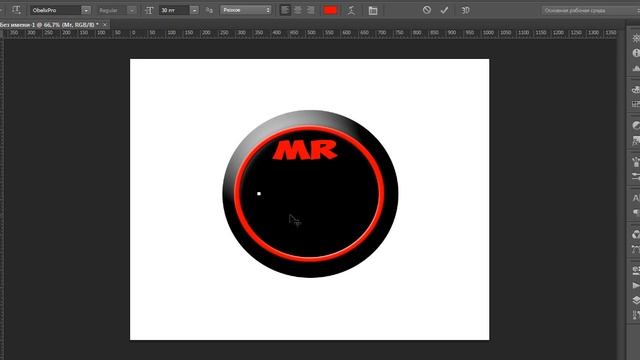Open the Info panel icon
This screenshot has height=360, width=640.
[x=636, y=53]
